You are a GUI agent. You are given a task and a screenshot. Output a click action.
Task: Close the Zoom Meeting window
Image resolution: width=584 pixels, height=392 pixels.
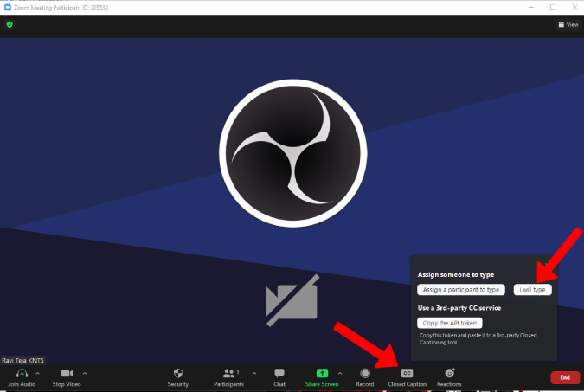(574, 7)
